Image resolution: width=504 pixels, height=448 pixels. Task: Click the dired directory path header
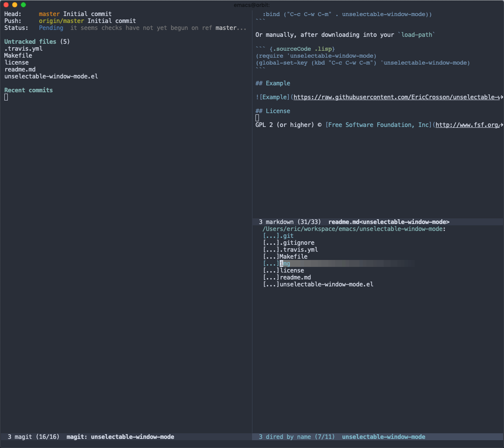(354, 229)
